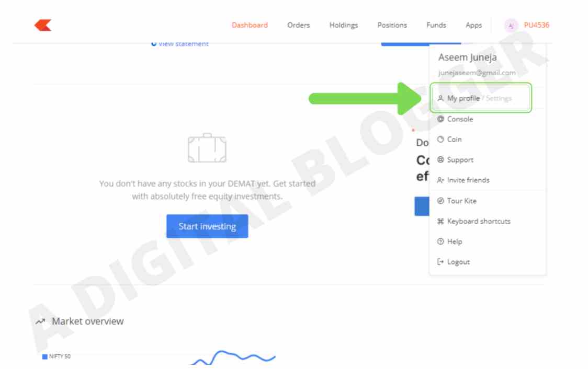The image size is (588, 369).
Task: Go to the Holdings tab
Action: pos(344,25)
